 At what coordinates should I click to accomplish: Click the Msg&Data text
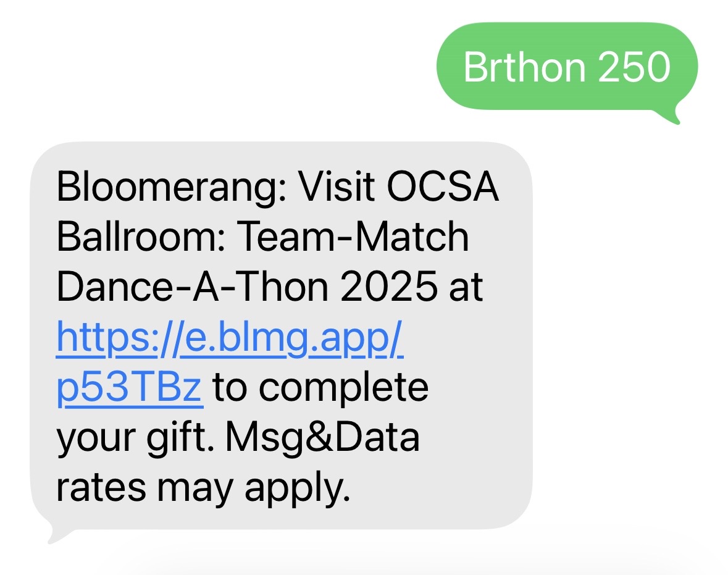(x=322, y=437)
